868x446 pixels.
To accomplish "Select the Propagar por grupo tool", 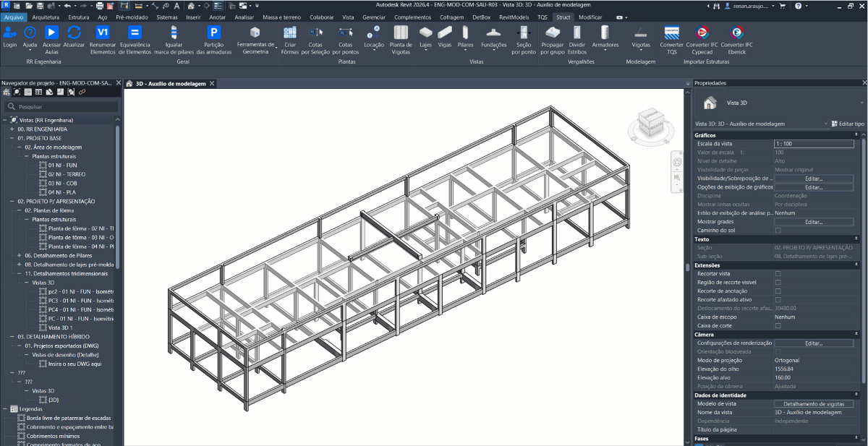I will point(553,33).
